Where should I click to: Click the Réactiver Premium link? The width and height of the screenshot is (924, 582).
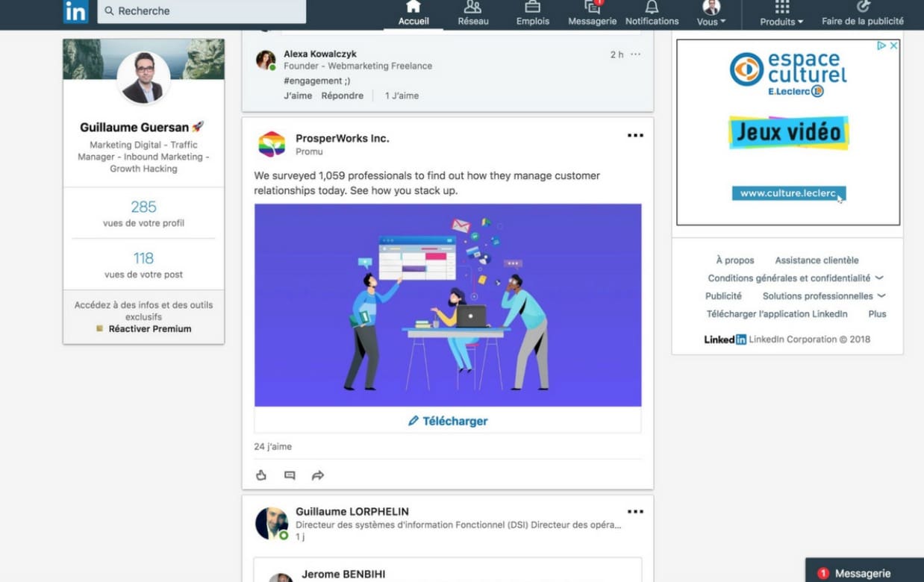click(150, 329)
